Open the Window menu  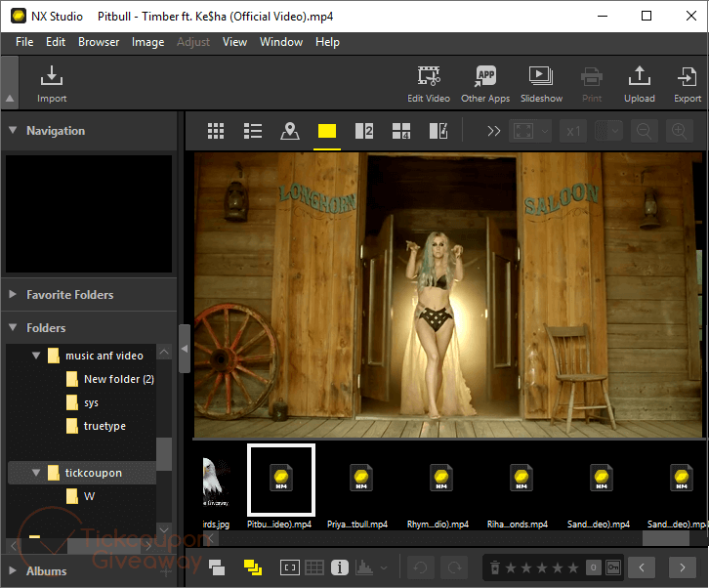point(281,42)
